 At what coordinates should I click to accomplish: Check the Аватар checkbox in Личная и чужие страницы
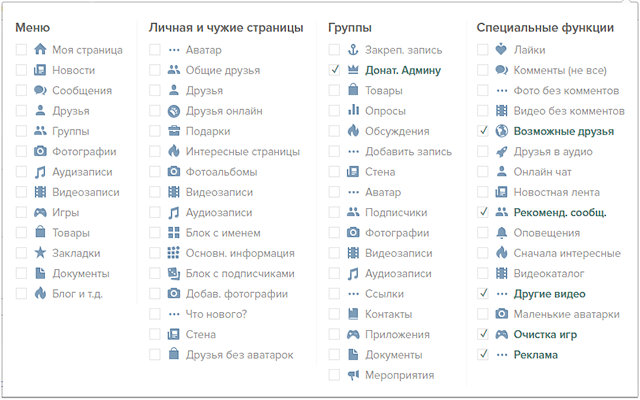[x=155, y=49]
